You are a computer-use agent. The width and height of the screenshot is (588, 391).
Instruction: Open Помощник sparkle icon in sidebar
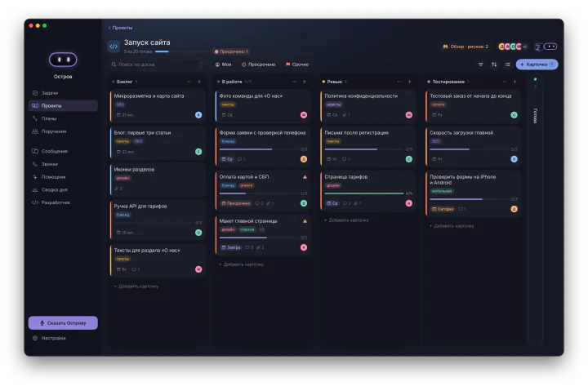(x=35, y=176)
